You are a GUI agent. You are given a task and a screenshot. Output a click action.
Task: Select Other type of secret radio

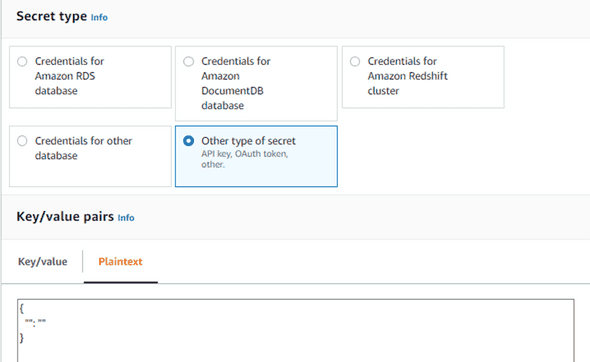(189, 141)
